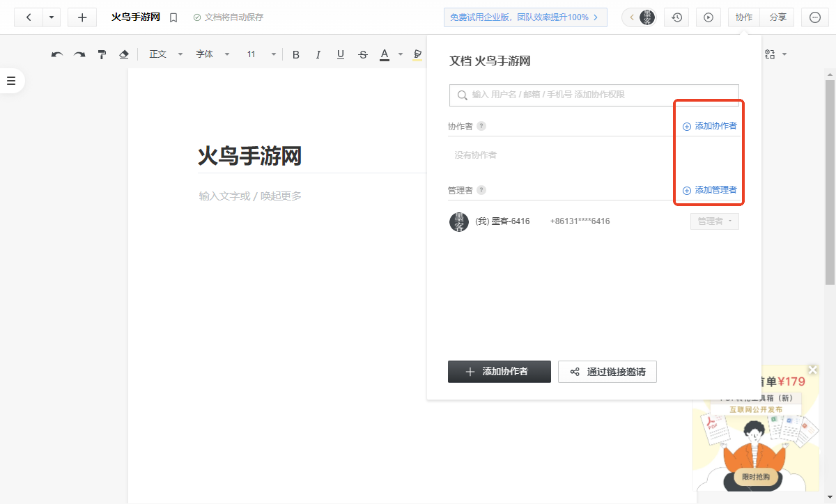Screen dimensions: 836x504
Task: Click the 限时抢购 ad button
Action: click(756, 477)
